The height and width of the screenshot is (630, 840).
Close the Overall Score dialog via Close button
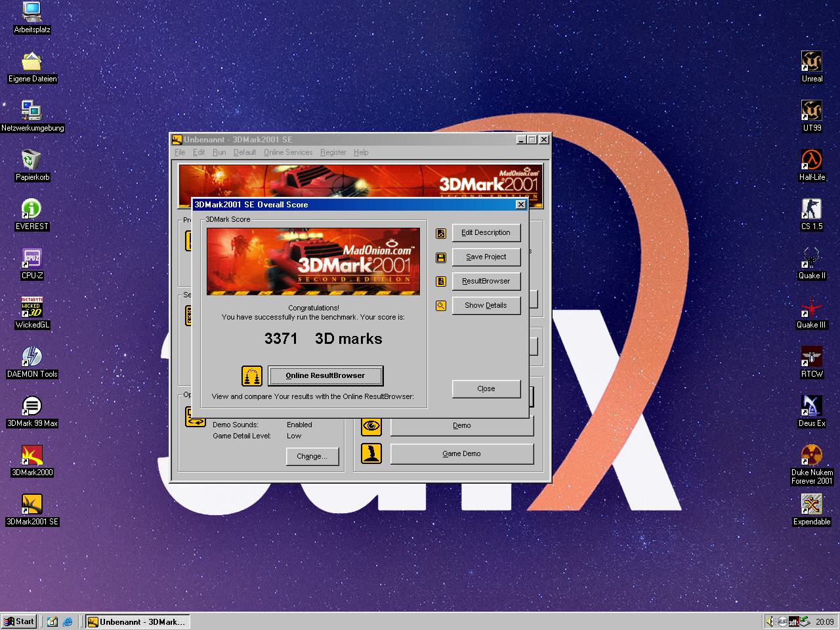486,388
